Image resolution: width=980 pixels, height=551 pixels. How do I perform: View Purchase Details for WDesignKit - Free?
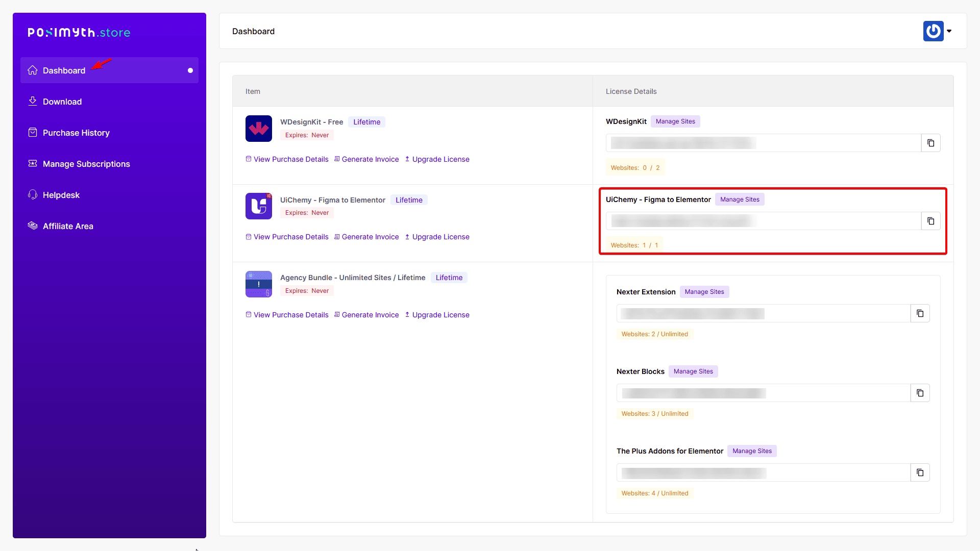[x=287, y=159]
